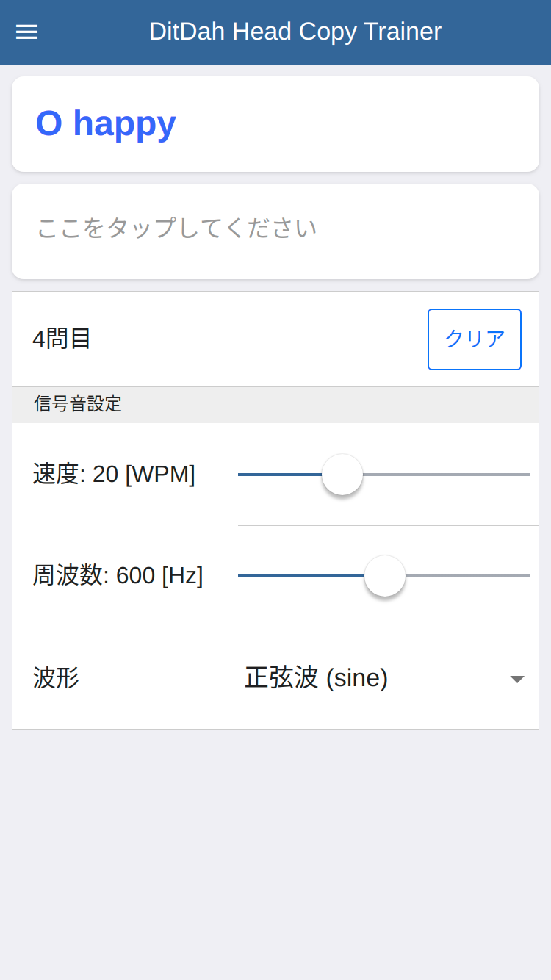
Task: Click the 周波数: 600 [Hz] label
Action: [118, 576]
